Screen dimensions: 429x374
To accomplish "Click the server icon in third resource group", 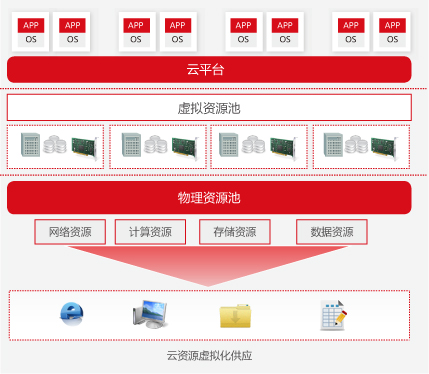I will tap(229, 145).
